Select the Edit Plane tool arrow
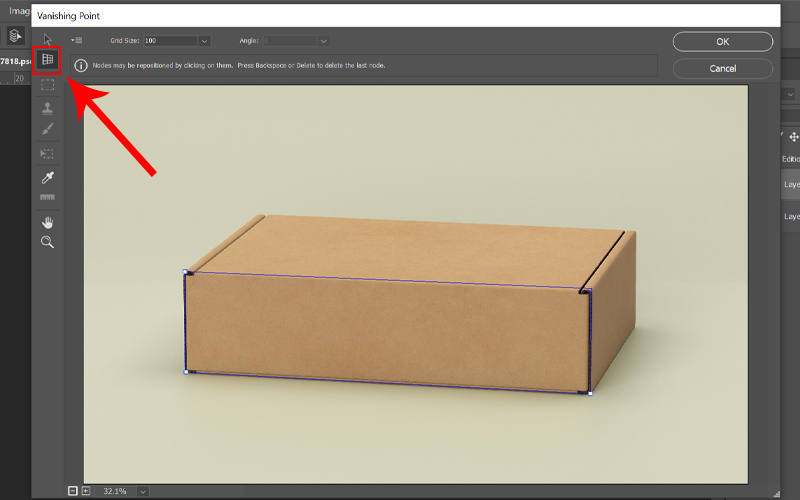The width and height of the screenshot is (800, 500). (47, 39)
